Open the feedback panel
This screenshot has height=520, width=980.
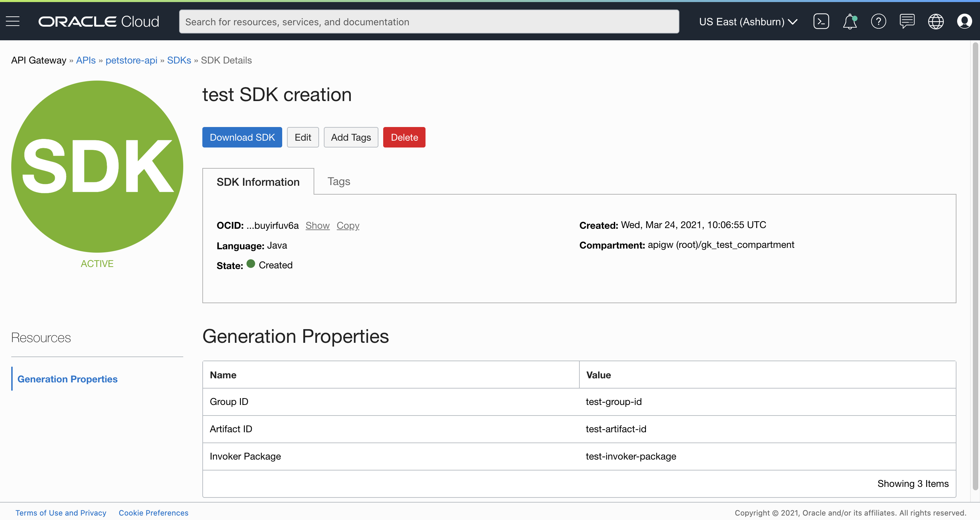click(907, 21)
